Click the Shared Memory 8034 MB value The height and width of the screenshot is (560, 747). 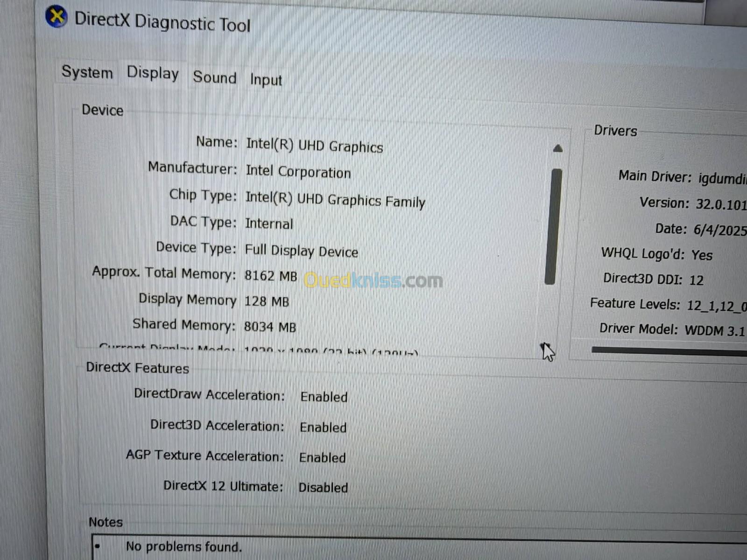(270, 327)
